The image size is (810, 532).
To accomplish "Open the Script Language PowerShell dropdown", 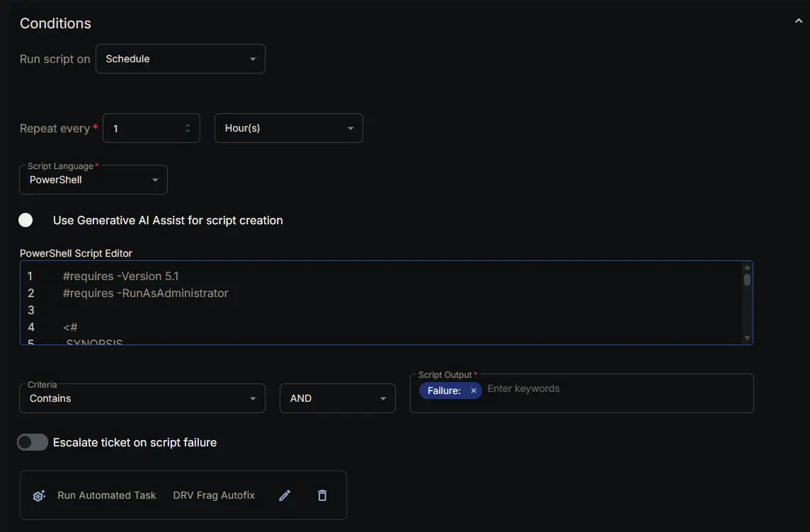I will point(93,180).
